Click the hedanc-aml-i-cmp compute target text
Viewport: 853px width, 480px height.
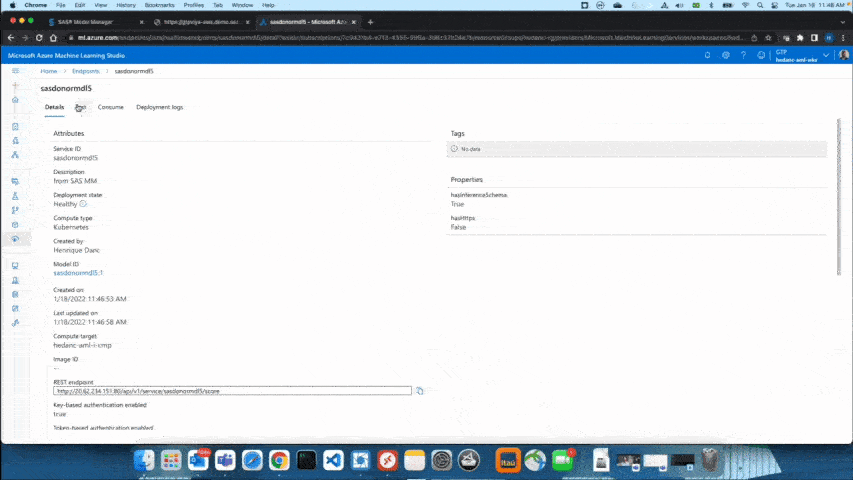click(82, 345)
